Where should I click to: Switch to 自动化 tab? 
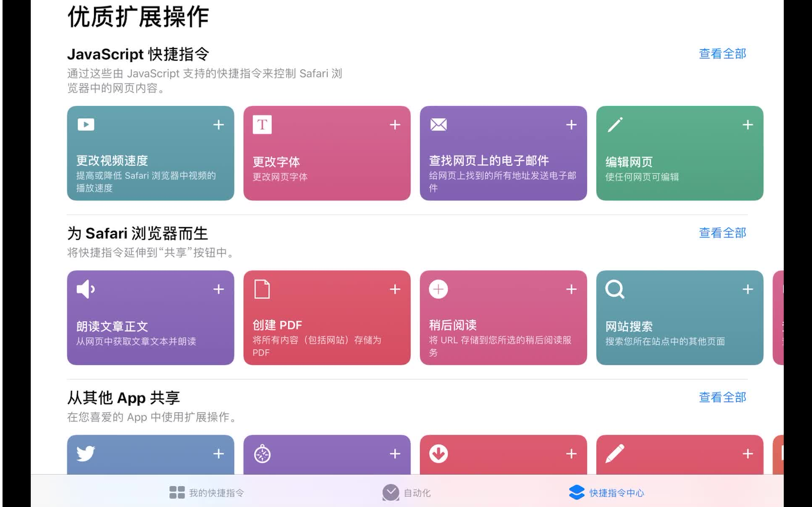tap(406, 492)
